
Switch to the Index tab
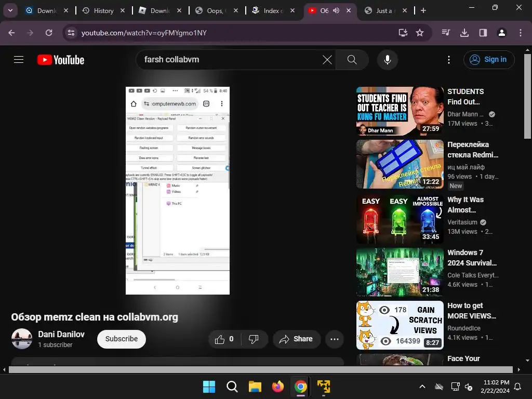coord(271,11)
